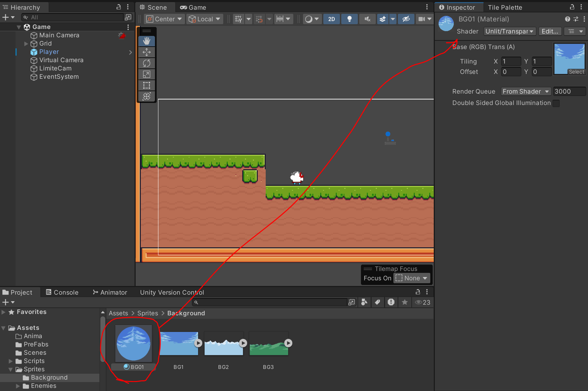Select the Scale tool

click(147, 74)
